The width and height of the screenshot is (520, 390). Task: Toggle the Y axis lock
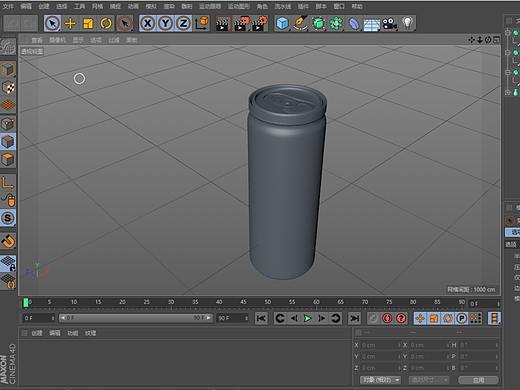pyautogui.click(x=165, y=23)
